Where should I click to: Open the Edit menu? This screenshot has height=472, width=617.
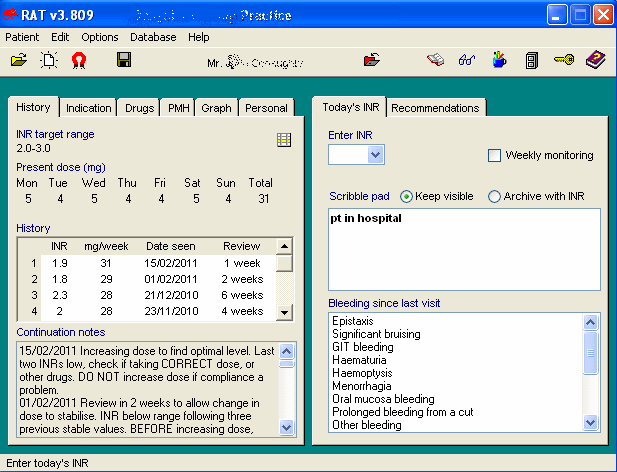tap(60, 37)
